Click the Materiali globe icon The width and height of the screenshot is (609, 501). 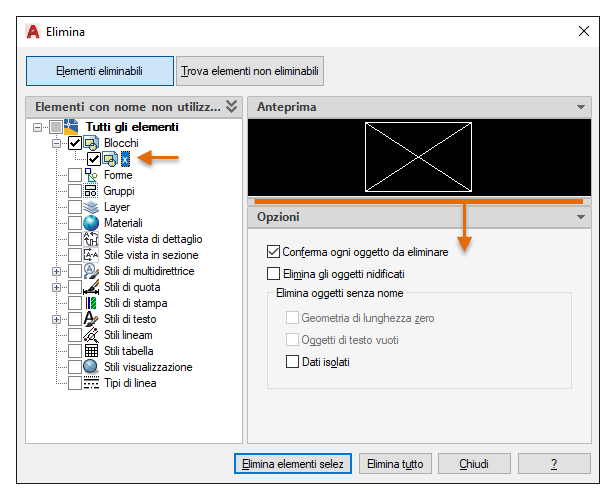91,223
